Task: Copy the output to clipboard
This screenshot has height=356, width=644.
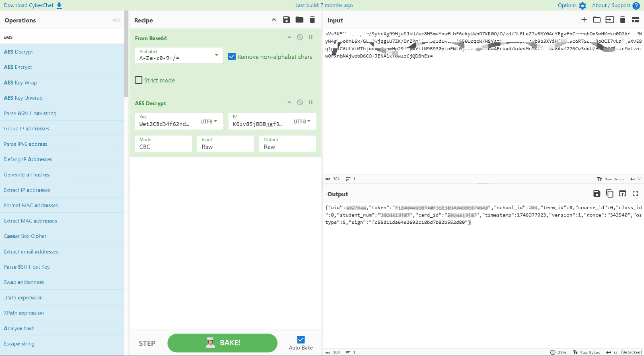Action: point(610,194)
